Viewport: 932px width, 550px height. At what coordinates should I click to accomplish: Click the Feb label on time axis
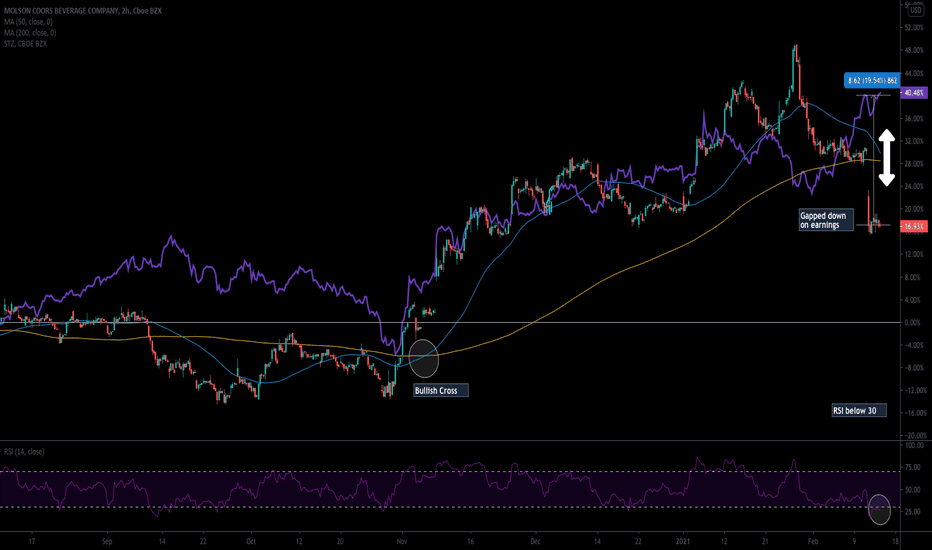[813, 542]
